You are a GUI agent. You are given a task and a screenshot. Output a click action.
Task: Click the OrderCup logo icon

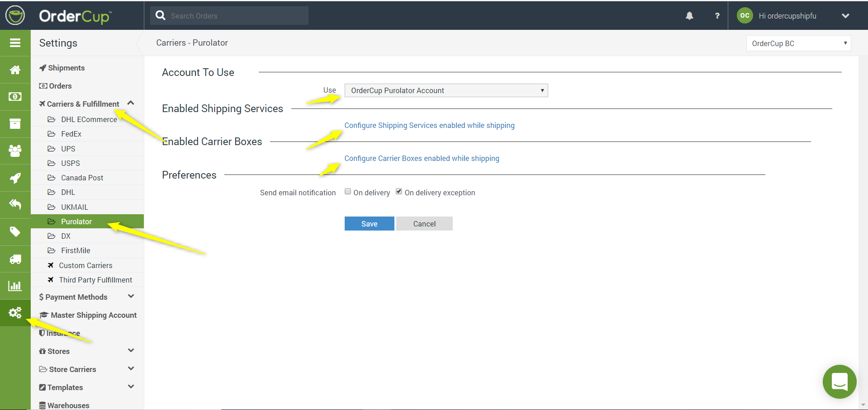click(15, 15)
